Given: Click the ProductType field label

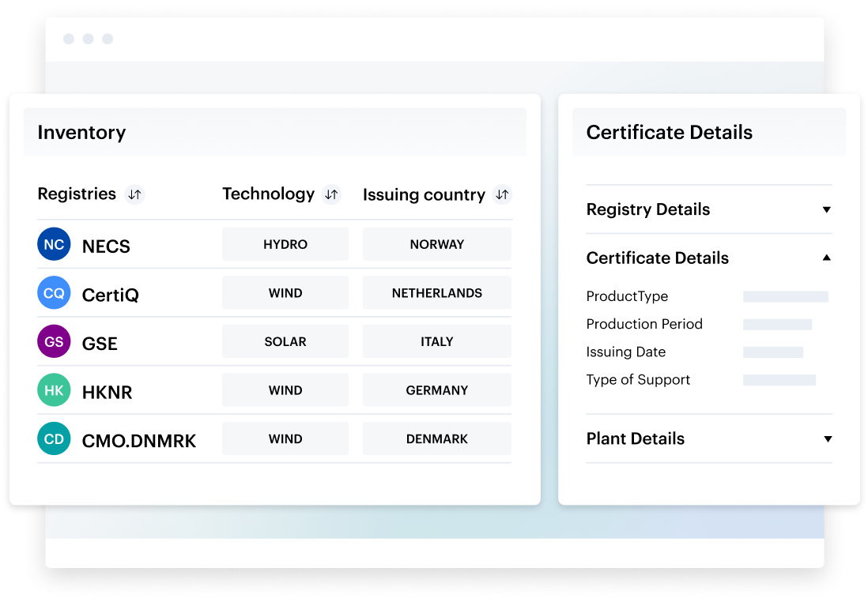Looking at the screenshot, I should click(627, 296).
